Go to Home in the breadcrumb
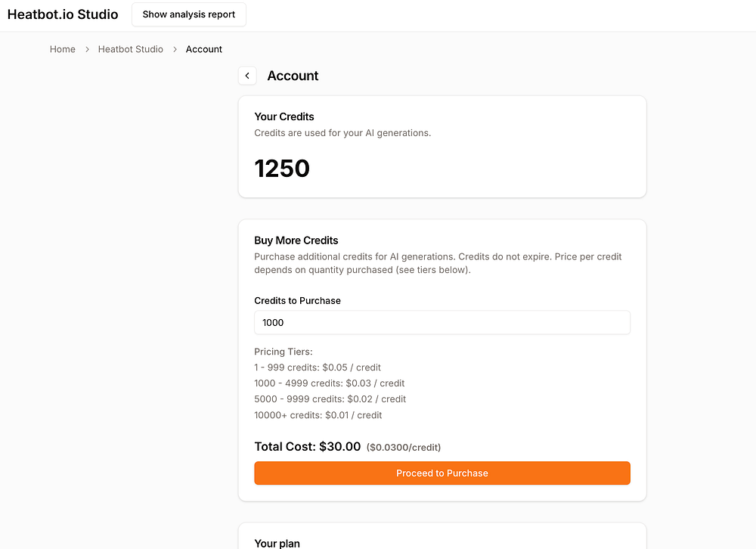The image size is (756, 549). click(63, 49)
